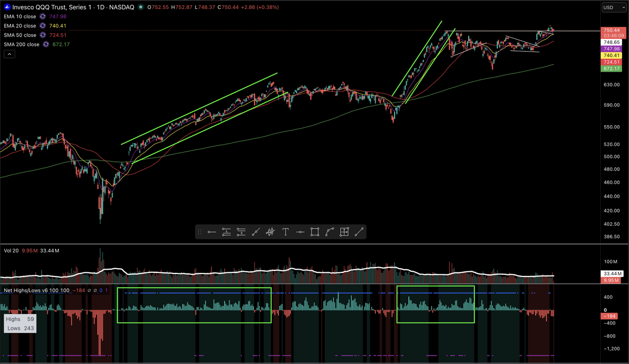This screenshot has width=629, height=364.
Task: Click the 33.44M volume axis label
Action: 612,274
